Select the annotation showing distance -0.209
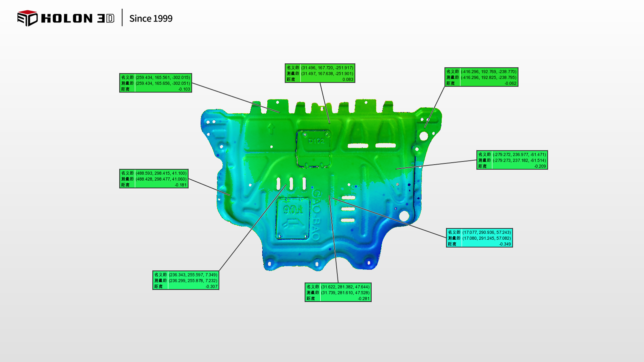The image size is (644, 362). click(512, 160)
